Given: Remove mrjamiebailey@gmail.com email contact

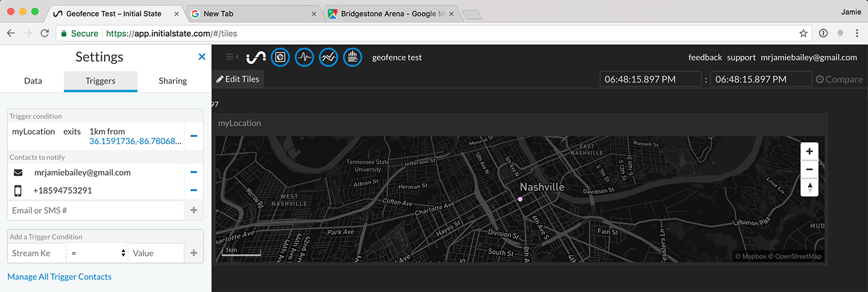Looking at the screenshot, I should point(193,172).
